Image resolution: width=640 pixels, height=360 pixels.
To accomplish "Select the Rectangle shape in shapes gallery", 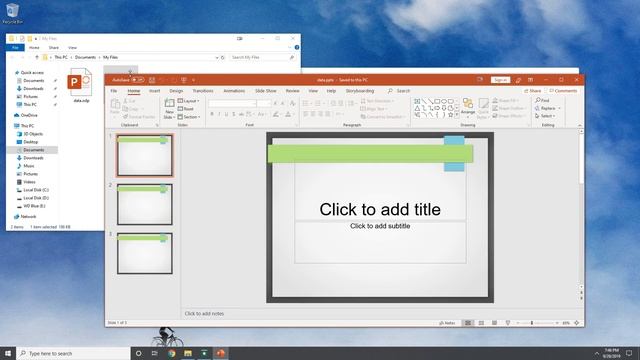I will 437,101.
